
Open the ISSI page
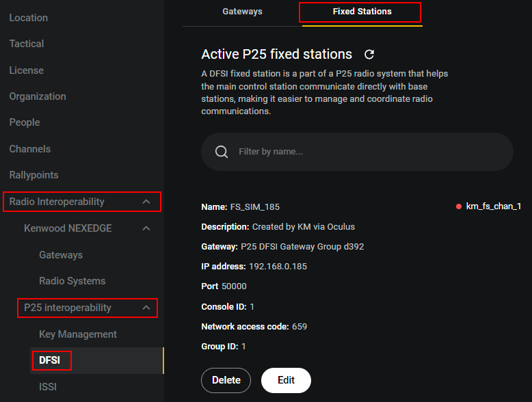click(48, 387)
